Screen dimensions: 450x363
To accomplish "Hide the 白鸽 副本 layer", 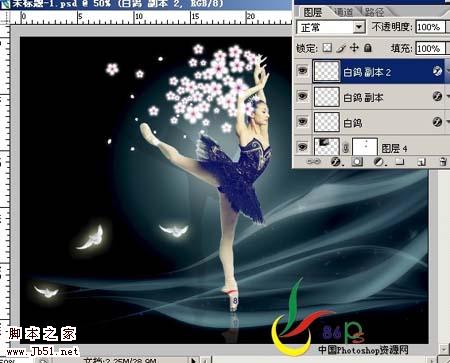I will point(303,96).
